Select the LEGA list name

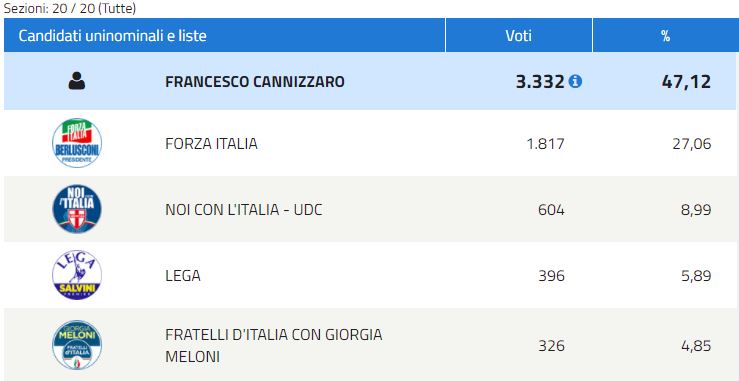pyautogui.click(x=183, y=275)
